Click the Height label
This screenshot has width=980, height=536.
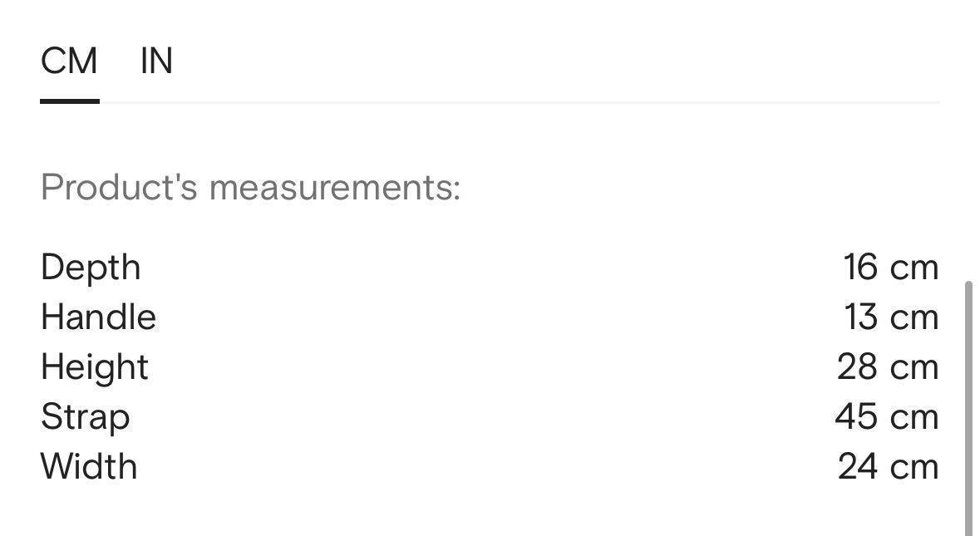click(x=94, y=367)
